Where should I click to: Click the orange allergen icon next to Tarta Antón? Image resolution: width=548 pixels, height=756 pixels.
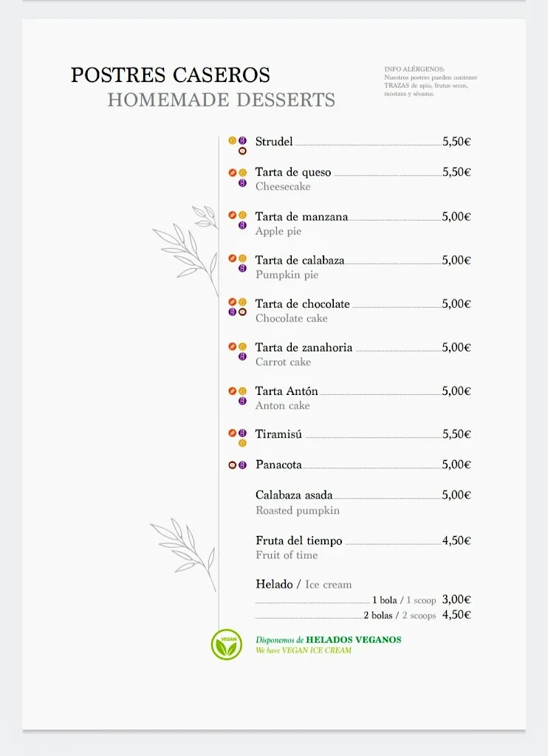click(232, 391)
